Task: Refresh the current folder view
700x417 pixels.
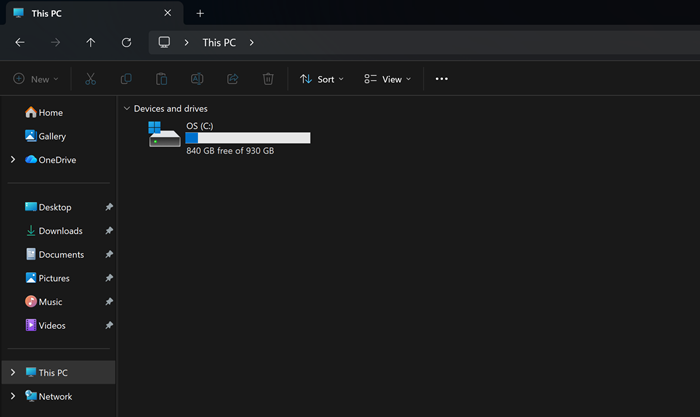Action: click(126, 42)
